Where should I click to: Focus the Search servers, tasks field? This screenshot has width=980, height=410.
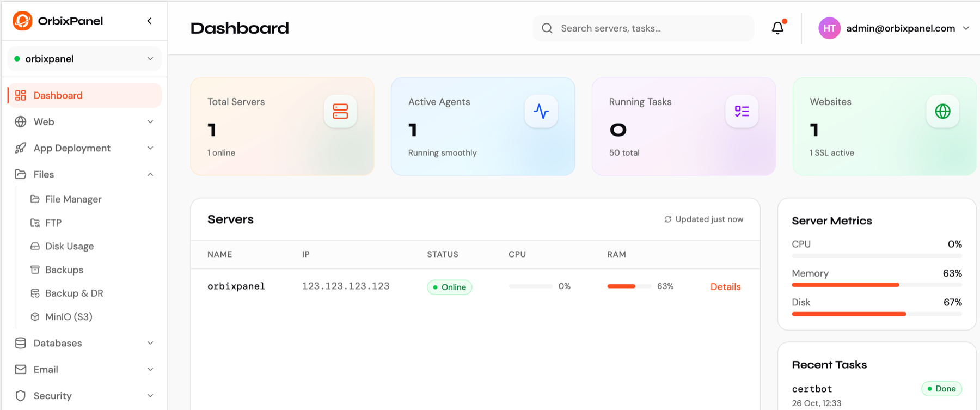(x=643, y=28)
